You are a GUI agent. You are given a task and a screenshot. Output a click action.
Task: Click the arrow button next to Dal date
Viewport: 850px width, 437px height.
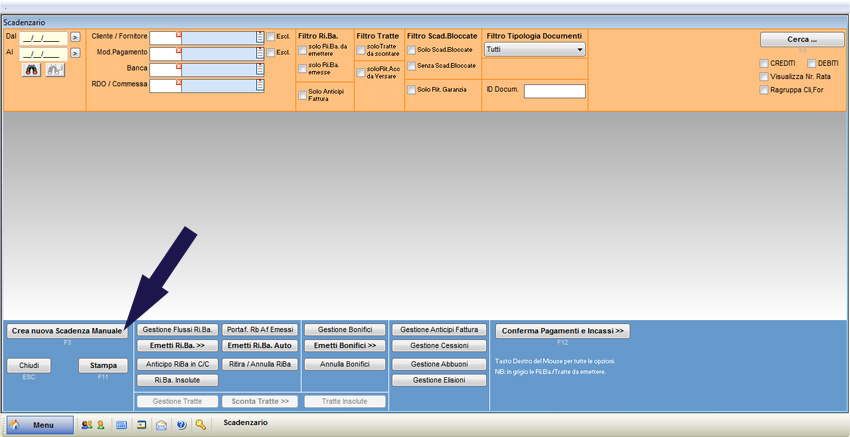(x=75, y=38)
